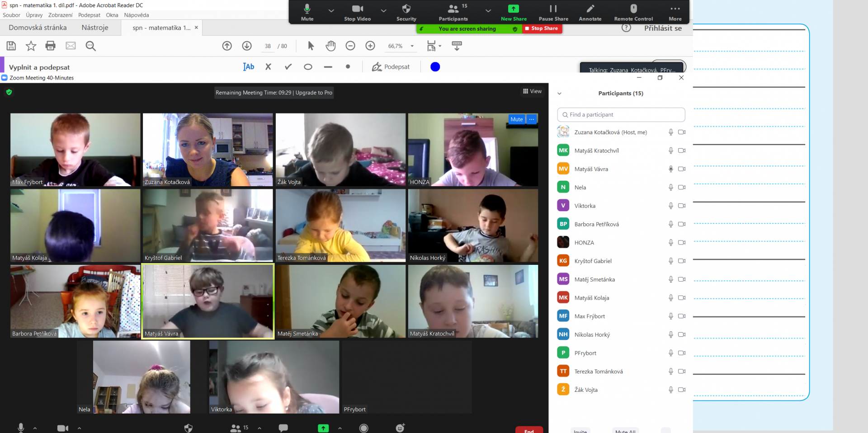Screen dimensions: 868x433
Task: Click the Find a participant field
Action: tap(621, 115)
